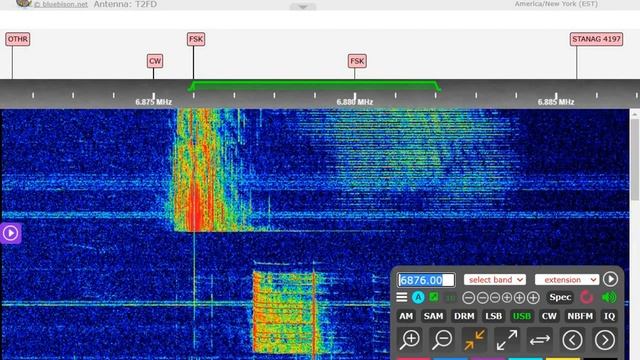Click the circled play icon beside extension dropdown
Viewport: 640px width, 360px height.
click(x=610, y=280)
